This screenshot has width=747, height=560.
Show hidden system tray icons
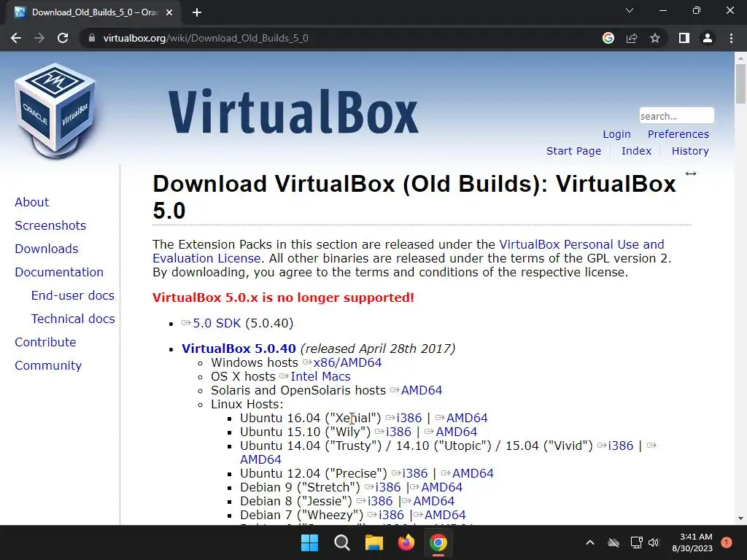point(589,542)
